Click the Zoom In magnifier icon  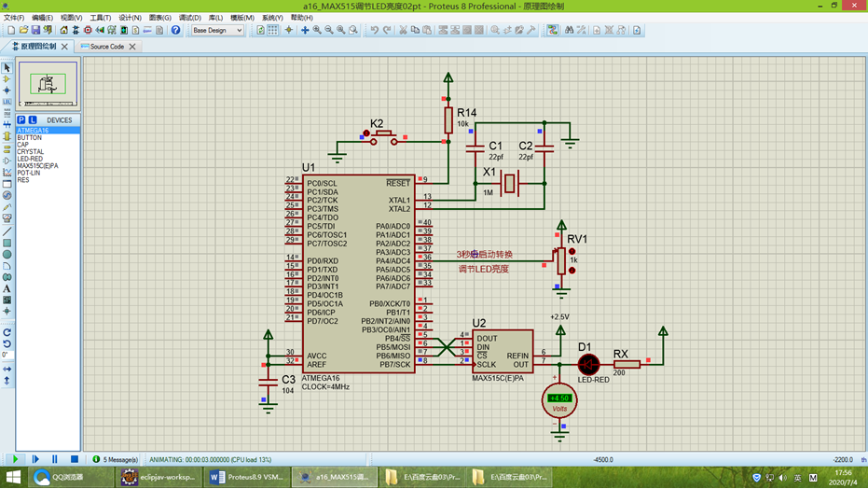click(x=317, y=31)
